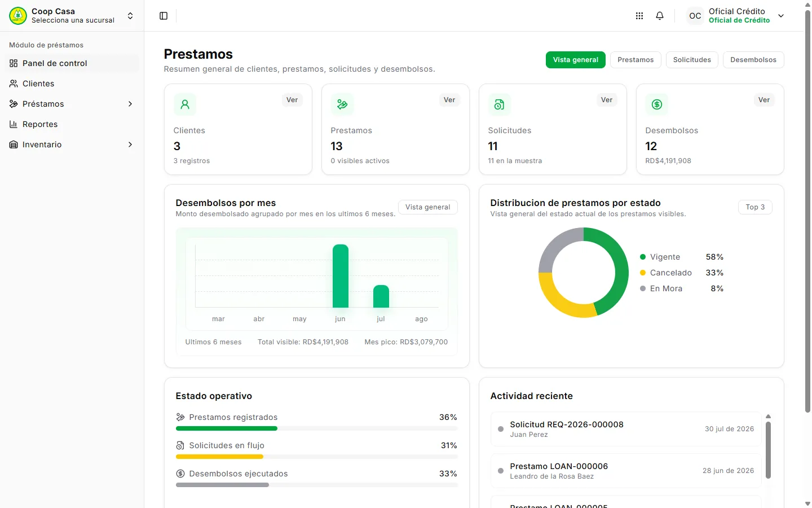Open the Solicitud REQ-2026-000008 activity entry
The image size is (812, 508).
tap(626, 429)
